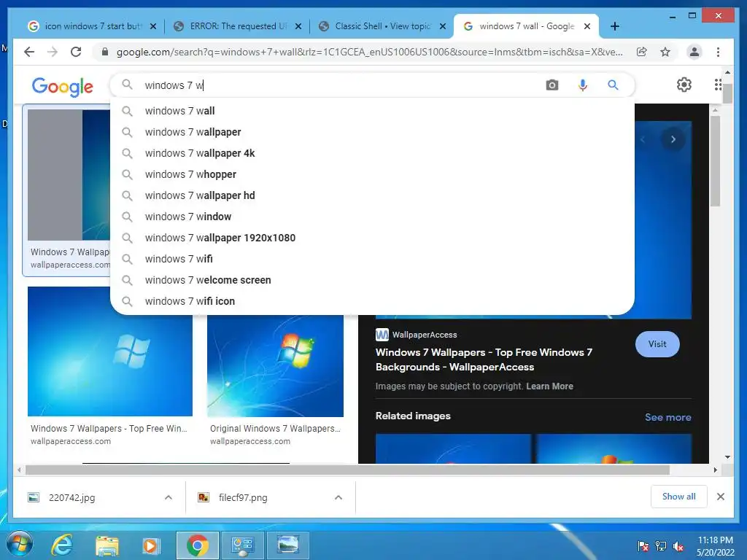Open a new browser tab
The width and height of the screenshot is (747, 560).
pos(615,26)
